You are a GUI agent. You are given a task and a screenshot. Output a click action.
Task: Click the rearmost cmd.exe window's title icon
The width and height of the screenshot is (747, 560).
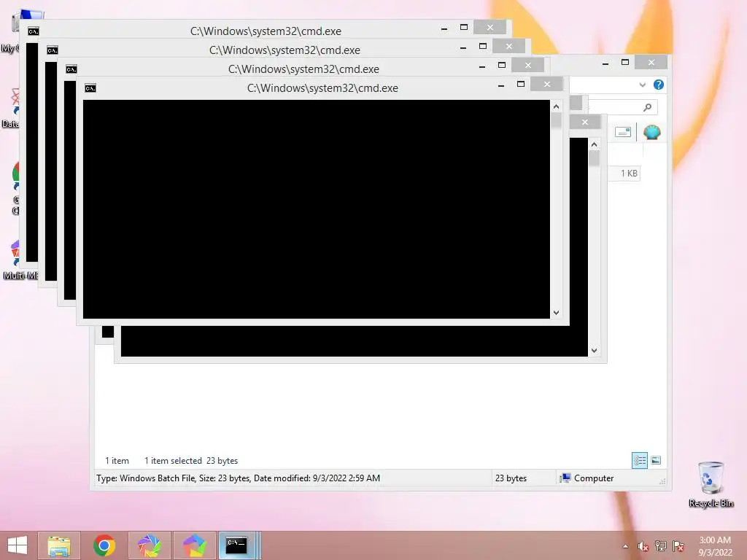tap(33, 31)
